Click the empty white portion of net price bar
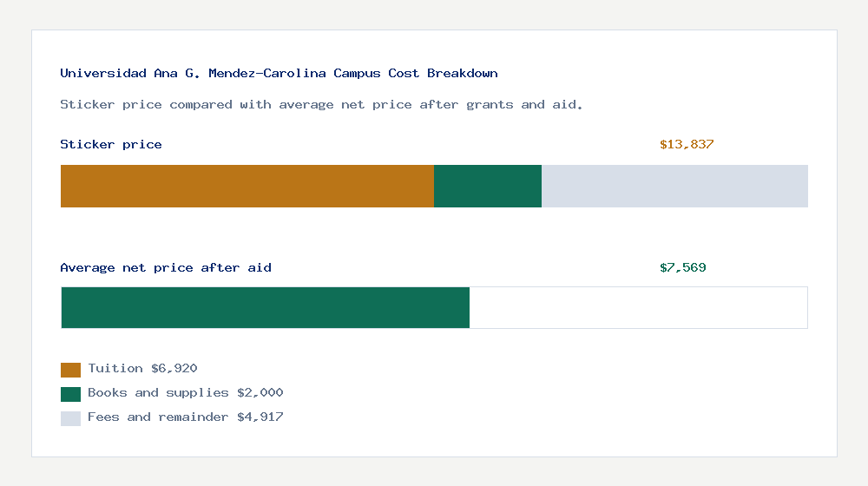 638,308
